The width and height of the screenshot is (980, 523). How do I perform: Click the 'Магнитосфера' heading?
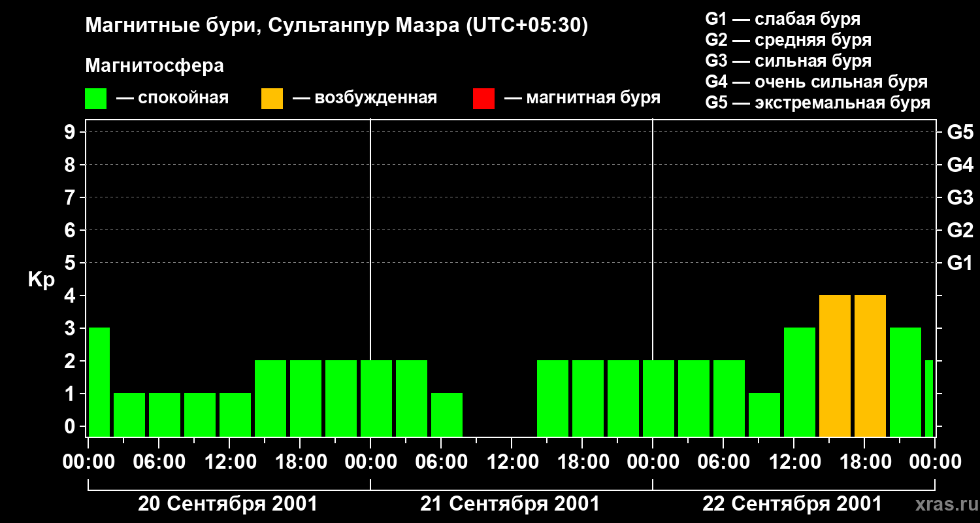click(x=154, y=66)
